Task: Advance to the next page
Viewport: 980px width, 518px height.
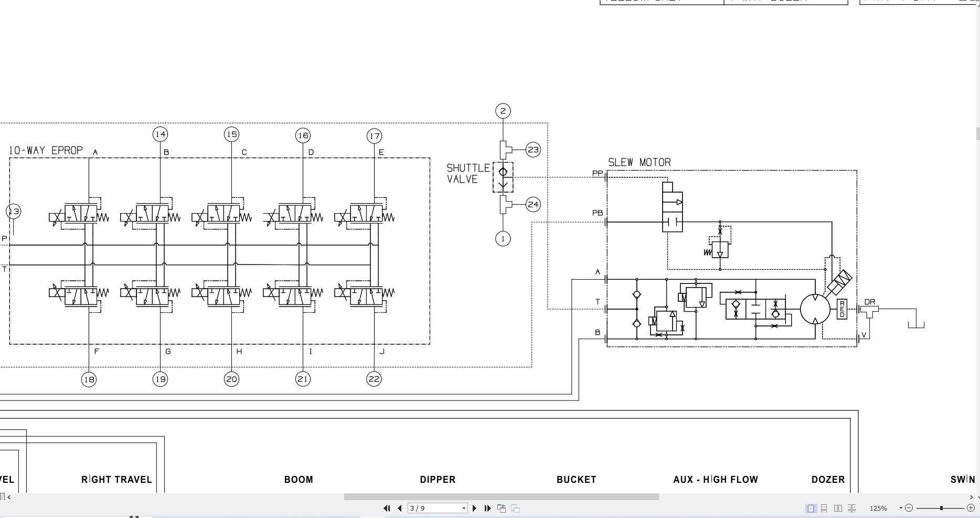Action: pyautogui.click(x=475, y=508)
